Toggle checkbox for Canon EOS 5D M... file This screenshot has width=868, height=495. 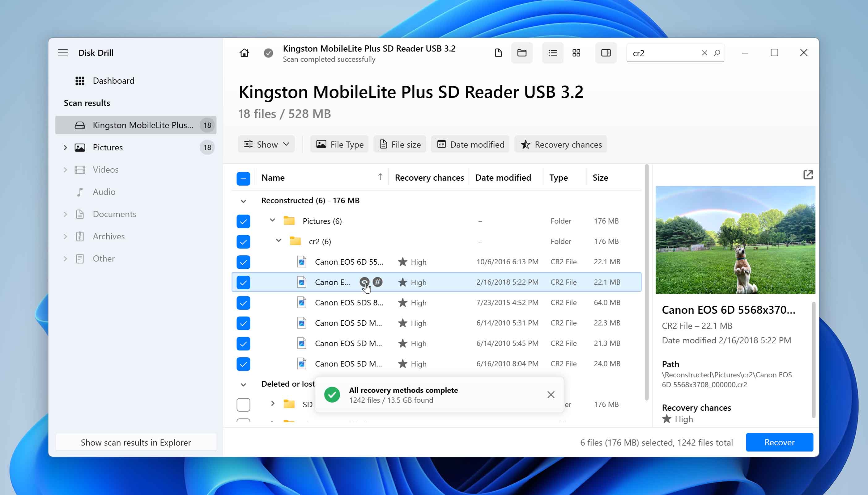(x=243, y=323)
